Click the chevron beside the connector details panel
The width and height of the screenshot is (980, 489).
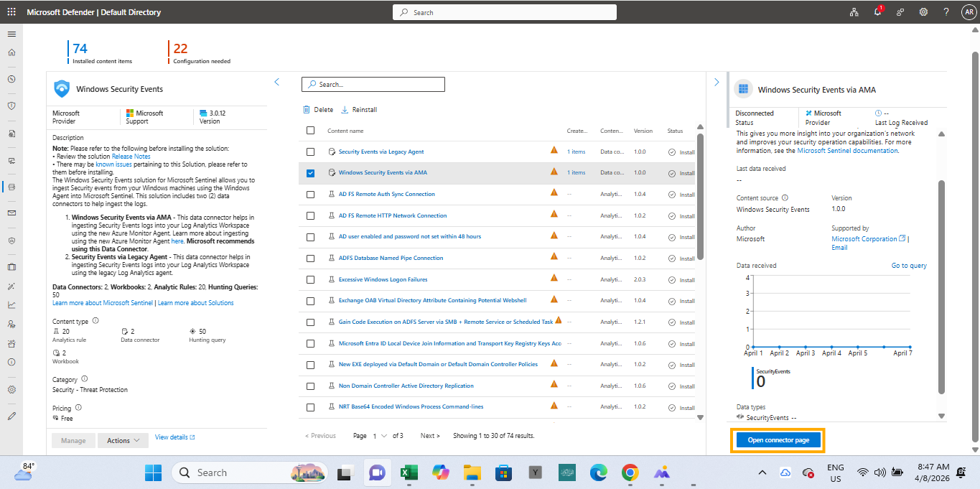click(x=717, y=82)
